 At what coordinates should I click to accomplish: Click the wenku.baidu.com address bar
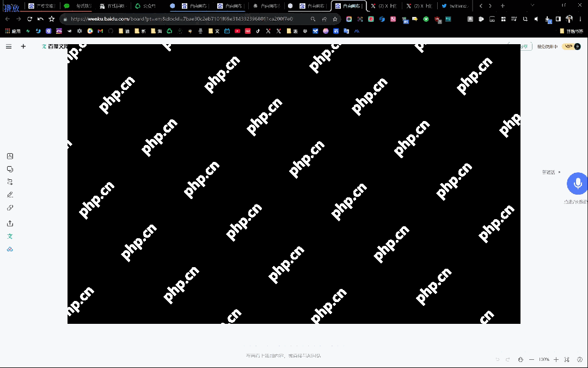[163, 18]
